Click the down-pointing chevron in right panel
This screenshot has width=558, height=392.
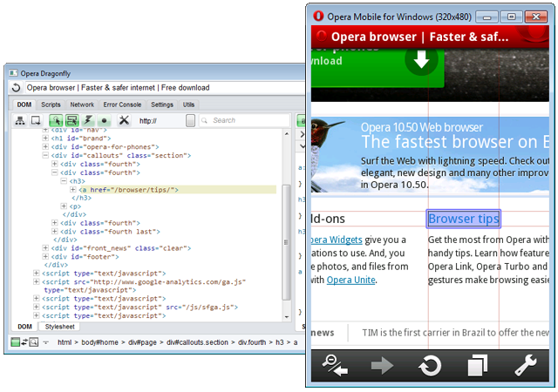click(303, 145)
